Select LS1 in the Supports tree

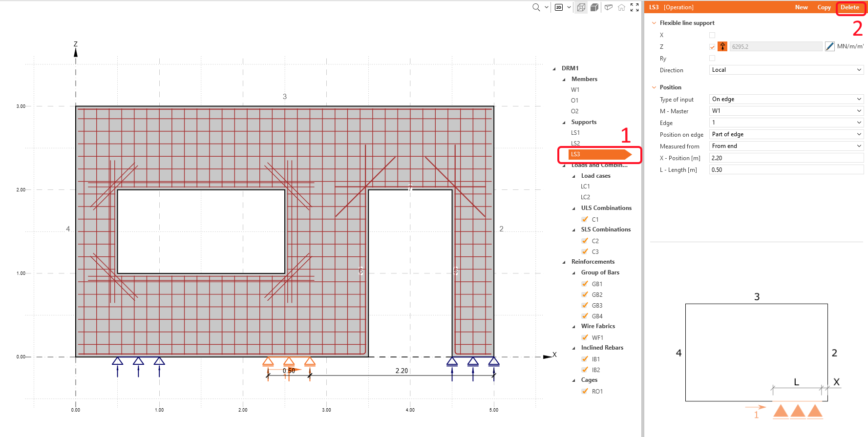575,133
